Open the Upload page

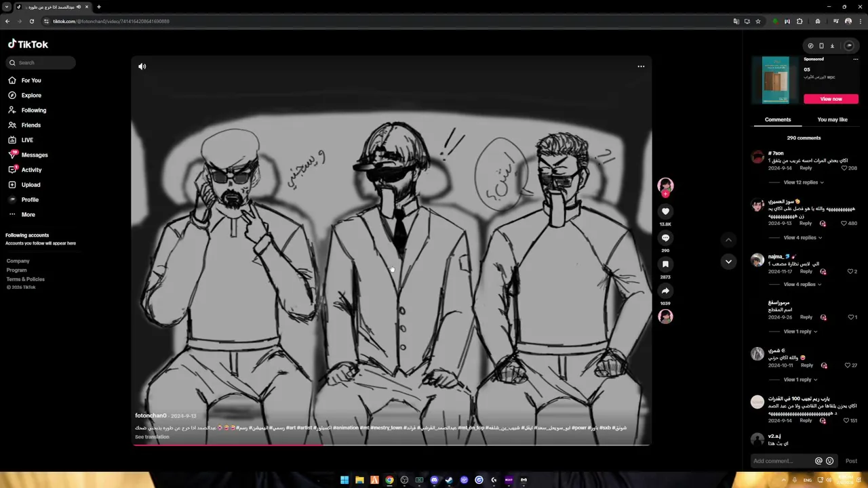(24, 185)
